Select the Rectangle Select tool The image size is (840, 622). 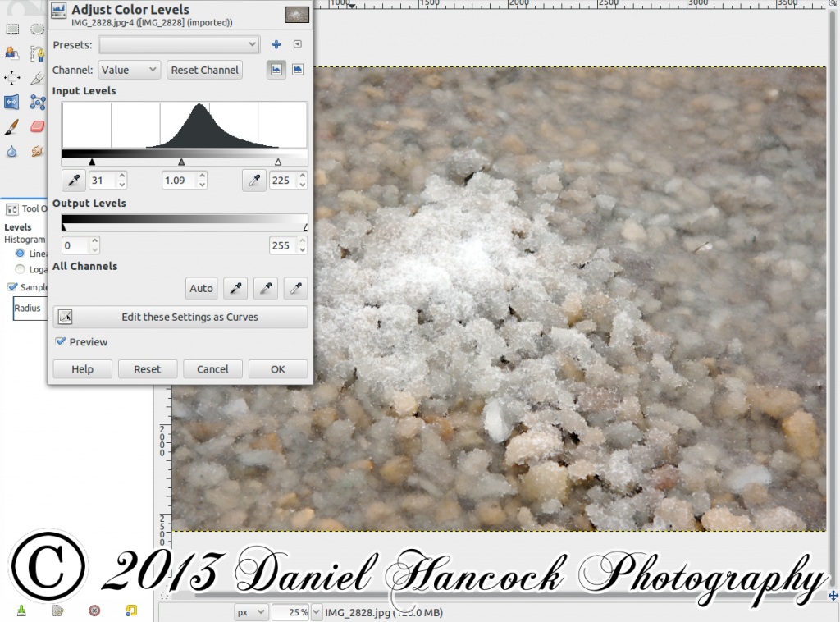tap(11, 29)
